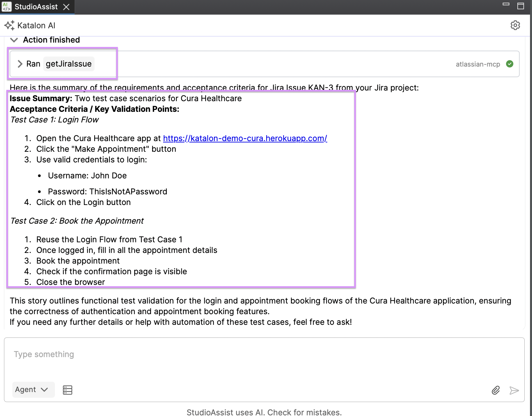Send the message with the arrow icon
Image resolution: width=532 pixels, height=416 pixels.
point(514,390)
